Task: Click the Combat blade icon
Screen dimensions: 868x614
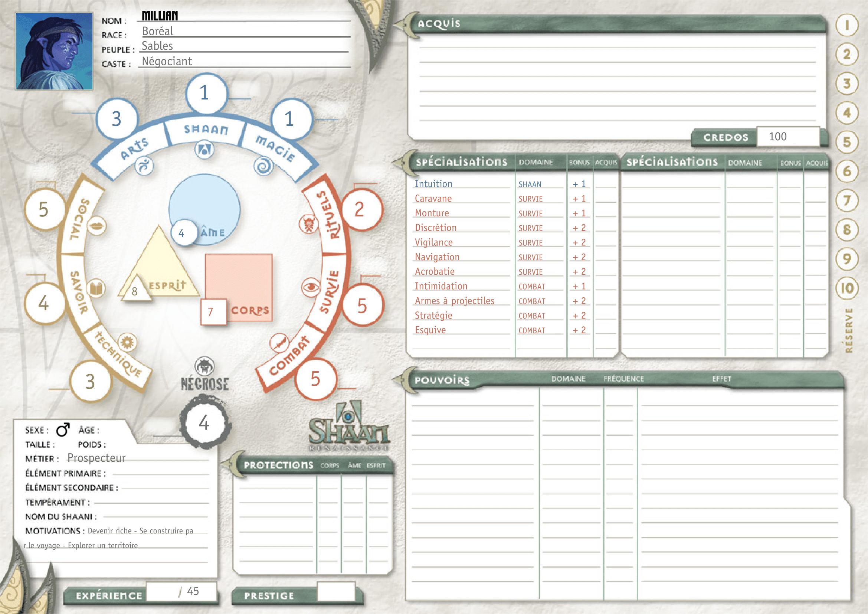Action: click(x=279, y=343)
